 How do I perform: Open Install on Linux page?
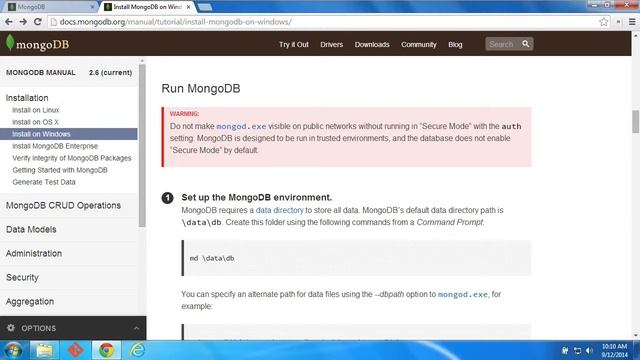tap(36, 110)
